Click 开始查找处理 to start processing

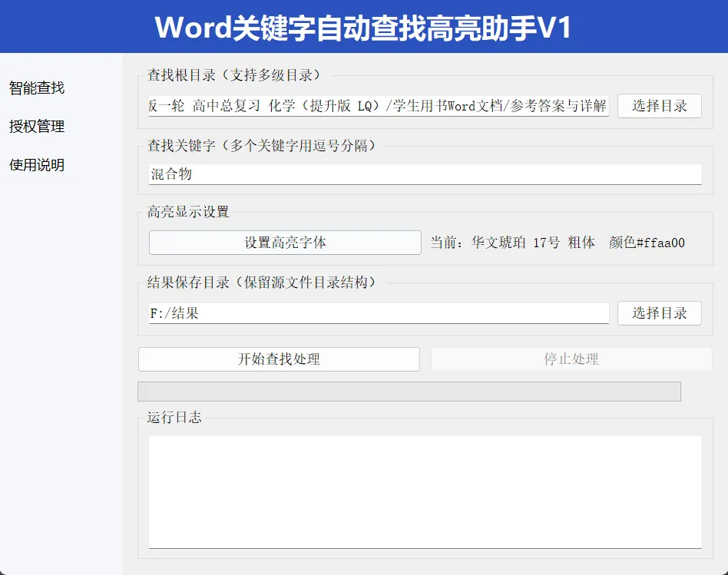279,359
